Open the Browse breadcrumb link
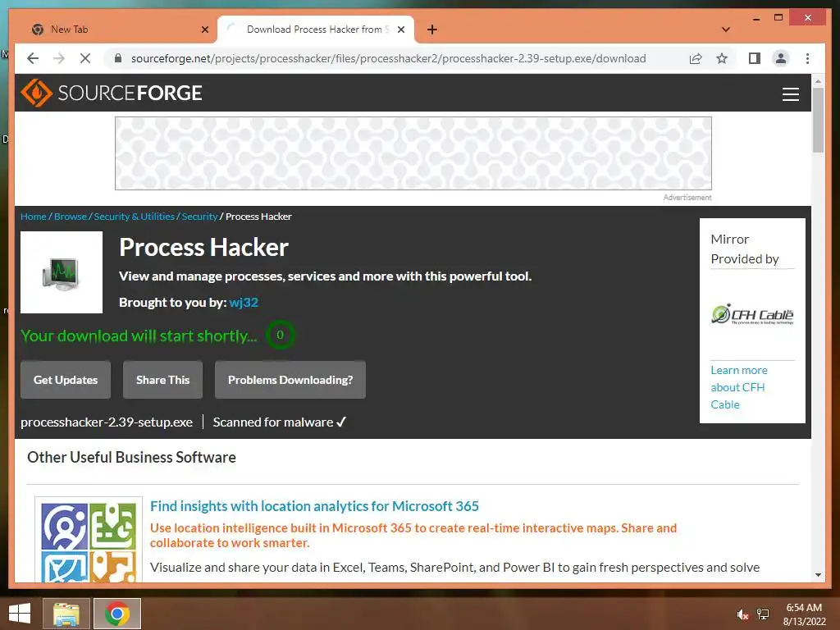This screenshot has height=630, width=840. (71, 217)
